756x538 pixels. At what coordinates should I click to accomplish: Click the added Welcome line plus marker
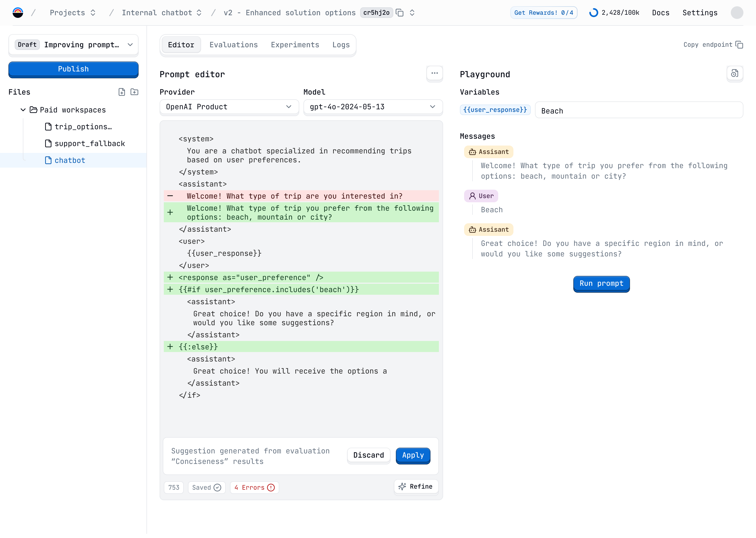(x=170, y=213)
